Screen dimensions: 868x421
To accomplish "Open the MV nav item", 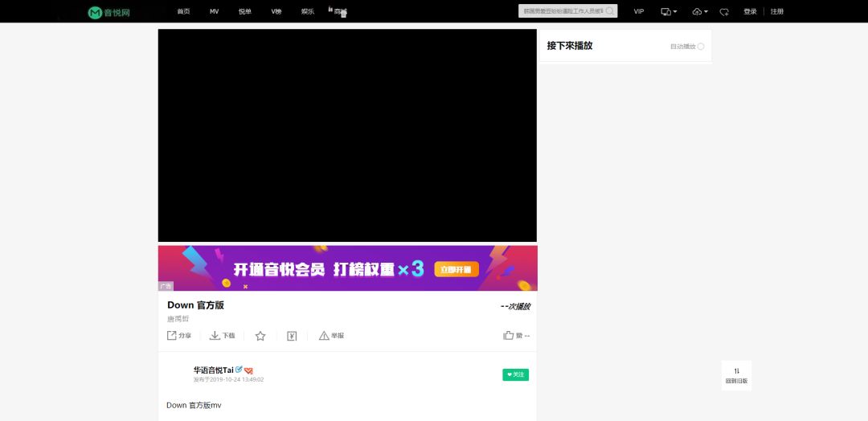I will click(215, 11).
